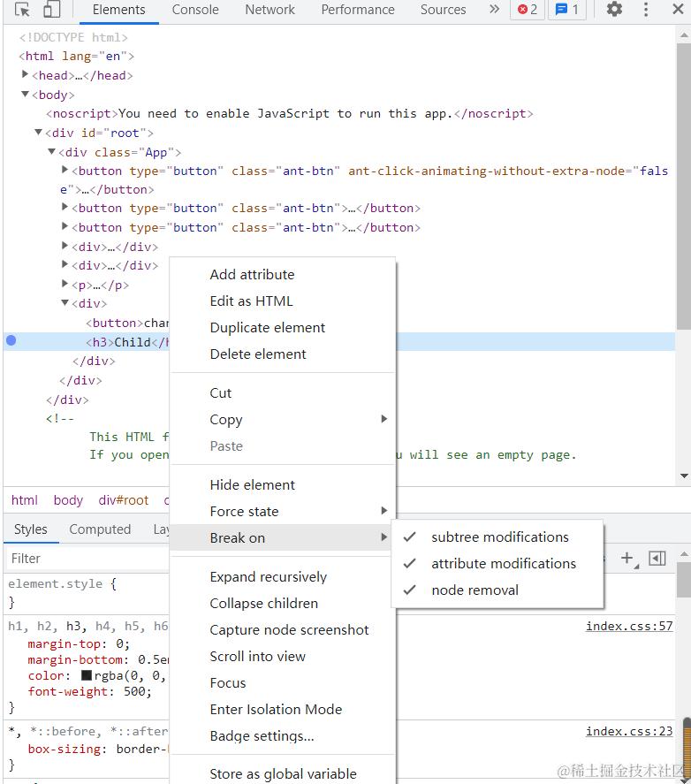Collapse the expanded div containing h3 Child

(65, 302)
